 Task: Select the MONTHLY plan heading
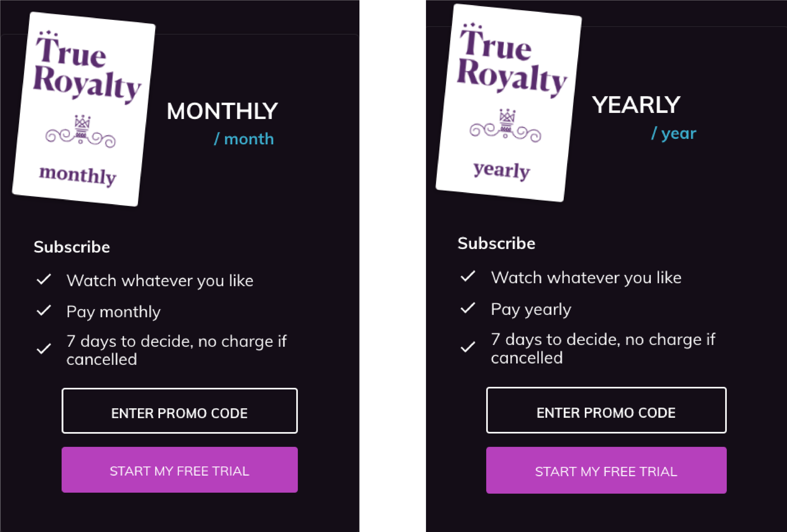tap(222, 111)
